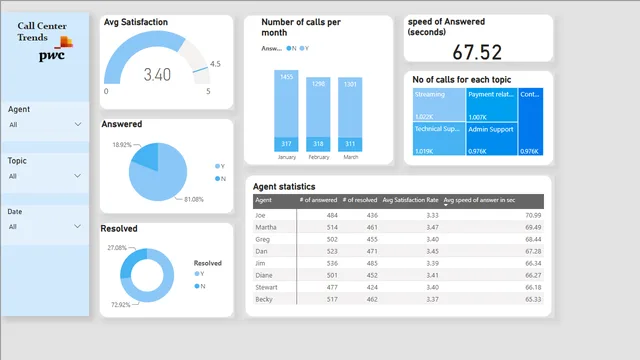Click the January 1455 bar segment
The image size is (640, 360).
coord(286,103)
